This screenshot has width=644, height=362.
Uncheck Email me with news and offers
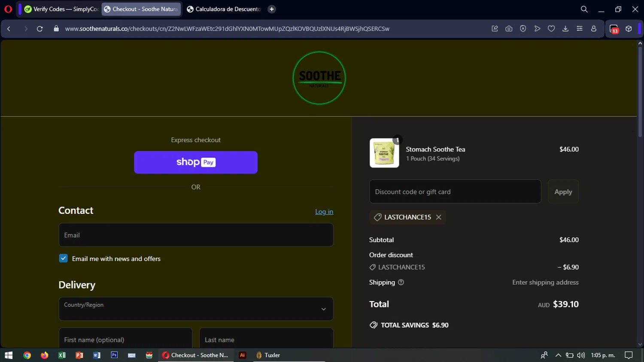[x=64, y=259]
